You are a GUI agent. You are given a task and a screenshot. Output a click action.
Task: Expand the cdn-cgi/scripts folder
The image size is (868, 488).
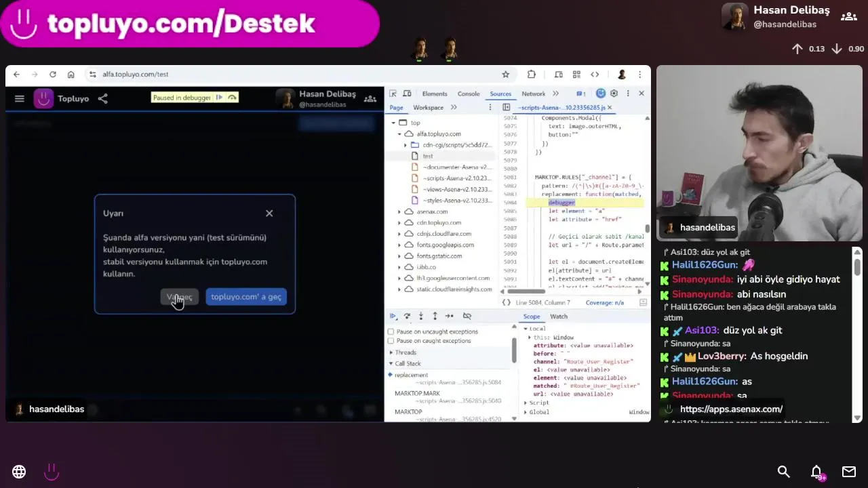[406, 145]
